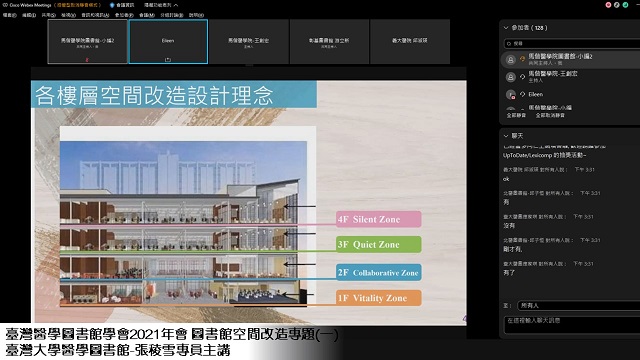Click the orange audio icon beside 小編2
640x360 pixels.
click(x=522, y=59)
